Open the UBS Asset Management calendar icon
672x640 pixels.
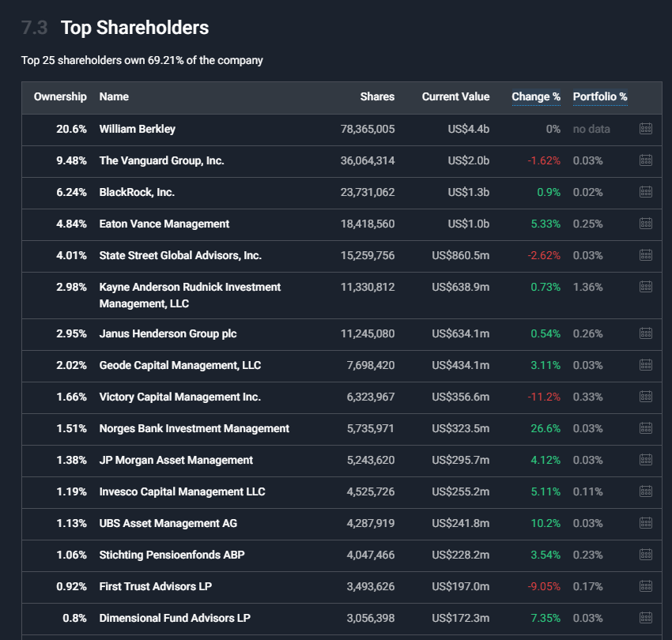(645, 523)
